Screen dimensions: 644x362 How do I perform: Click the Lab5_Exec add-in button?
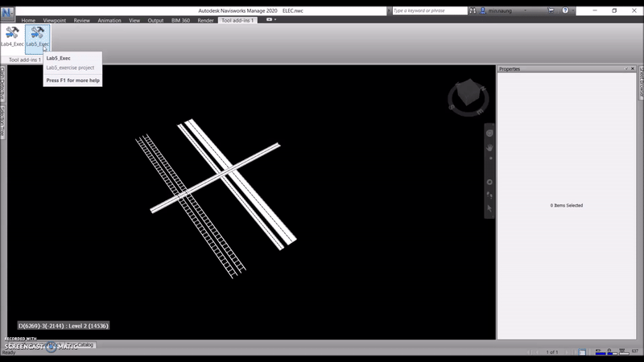(37, 36)
